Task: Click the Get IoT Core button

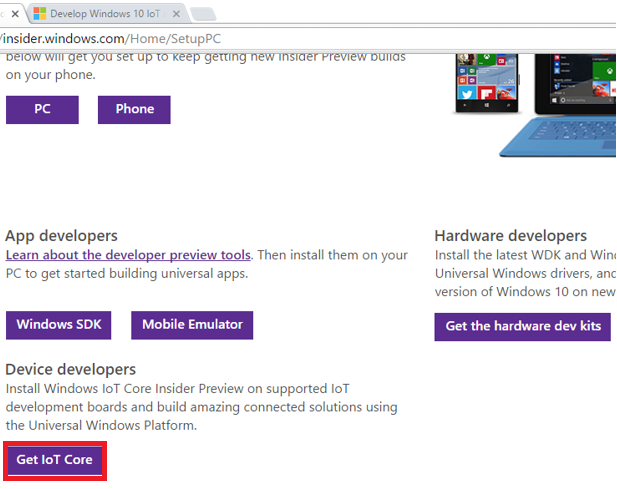Action: [x=55, y=460]
